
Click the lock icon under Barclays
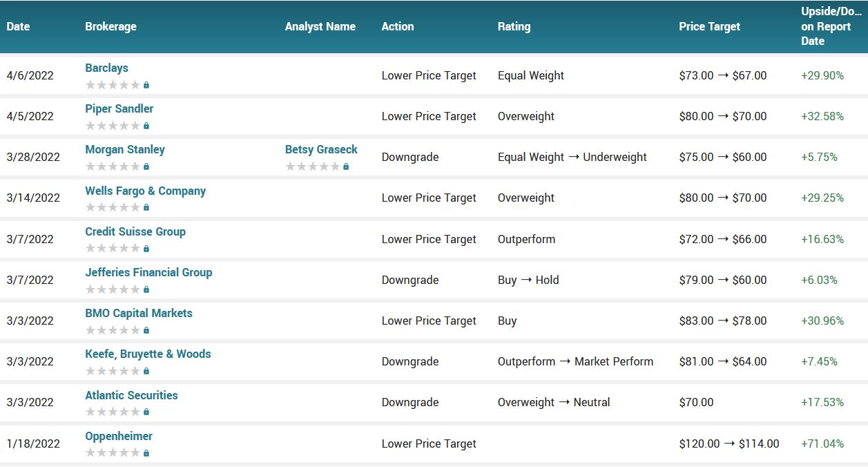146,85
